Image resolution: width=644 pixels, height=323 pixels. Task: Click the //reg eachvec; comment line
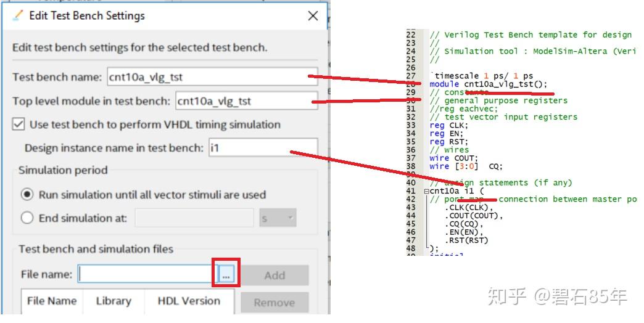pos(463,108)
